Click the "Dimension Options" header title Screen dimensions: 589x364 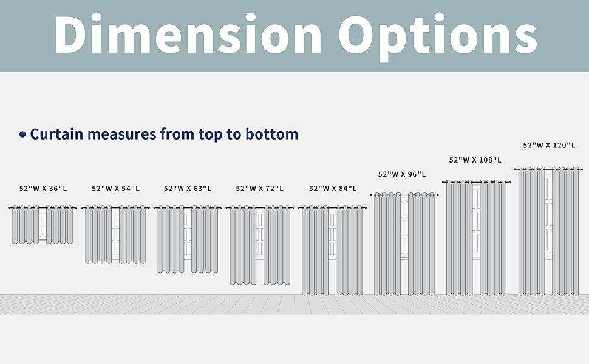(295, 36)
